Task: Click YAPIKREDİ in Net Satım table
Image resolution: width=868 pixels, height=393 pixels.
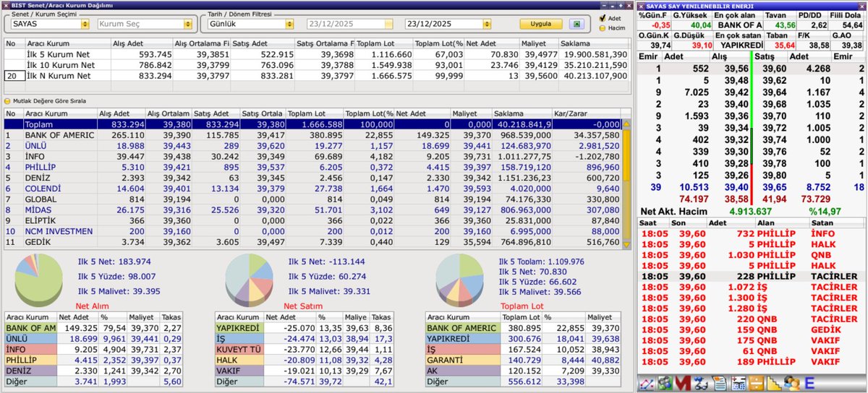Action: pyautogui.click(x=239, y=327)
